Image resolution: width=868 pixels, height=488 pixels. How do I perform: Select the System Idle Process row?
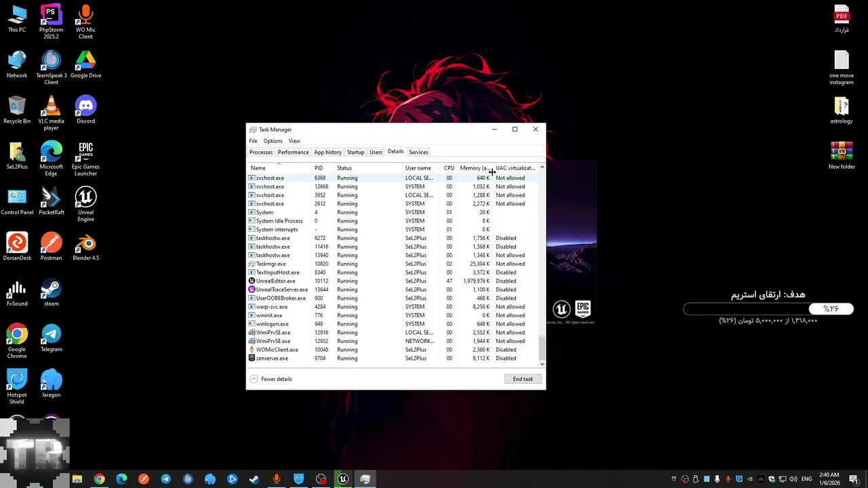coord(393,221)
